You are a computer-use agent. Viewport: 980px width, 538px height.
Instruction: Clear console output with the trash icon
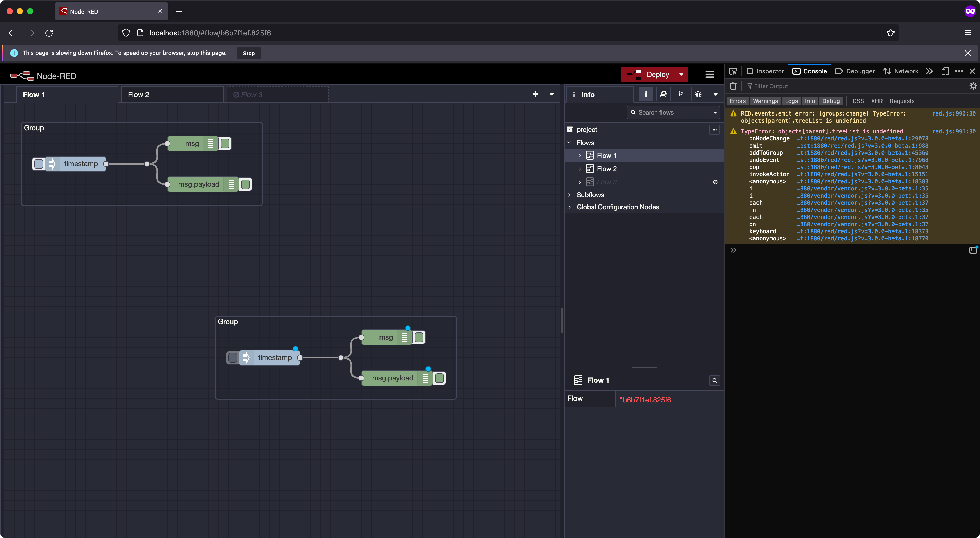[x=733, y=86]
